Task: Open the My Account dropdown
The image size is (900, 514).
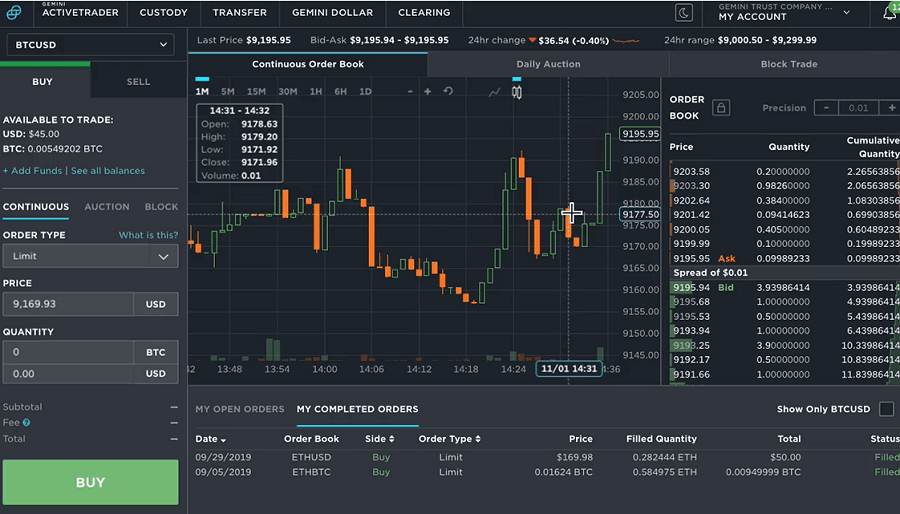Action: click(x=784, y=12)
